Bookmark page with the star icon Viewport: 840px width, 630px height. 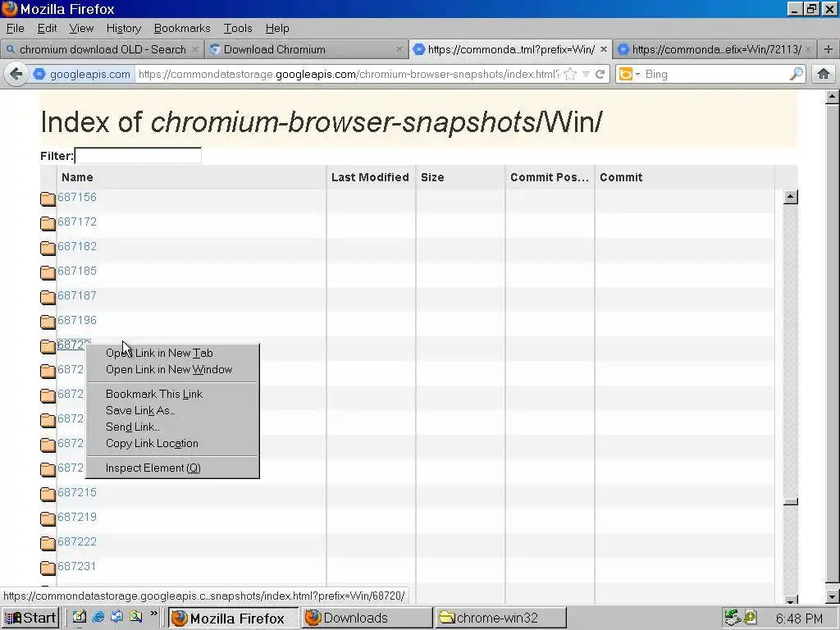click(571, 74)
